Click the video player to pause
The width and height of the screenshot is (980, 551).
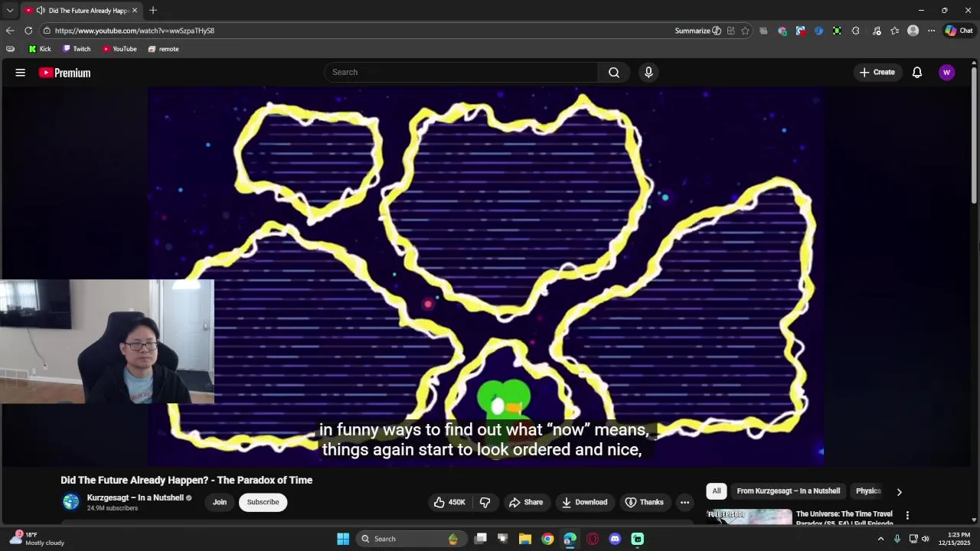[x=486, y=275]
